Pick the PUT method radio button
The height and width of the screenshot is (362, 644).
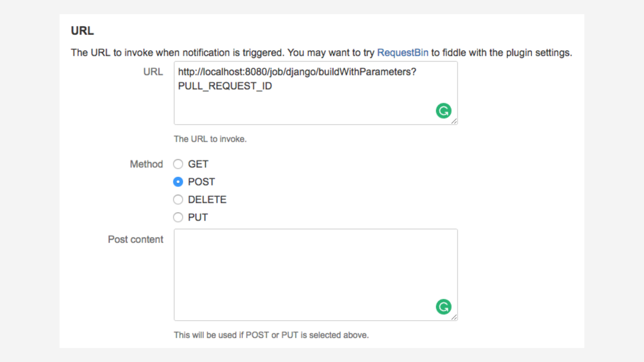(x=178, y=218)
